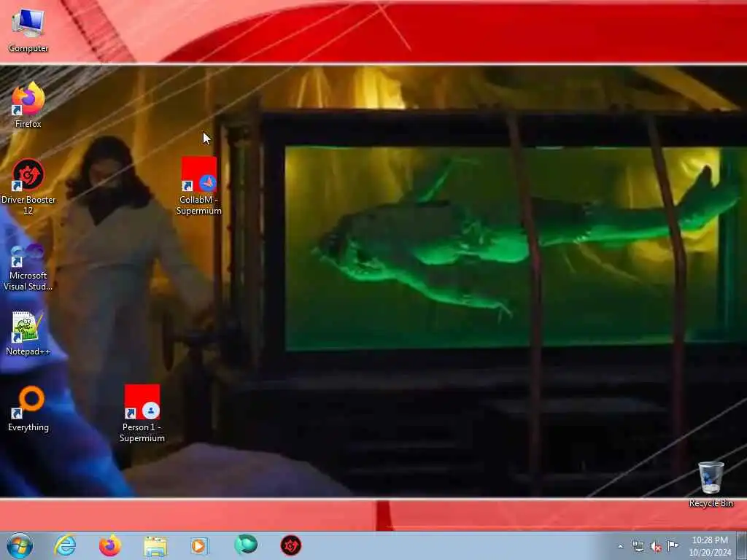This screenshot has width=747, height=560.
Task: Open the Action Center flag icon
Action: [x=673, y=545]
